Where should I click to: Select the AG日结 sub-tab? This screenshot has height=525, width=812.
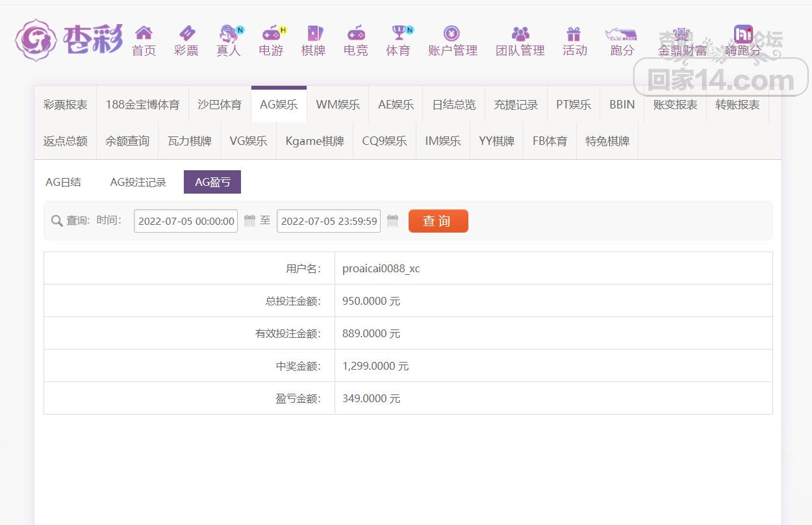(63, 183)
